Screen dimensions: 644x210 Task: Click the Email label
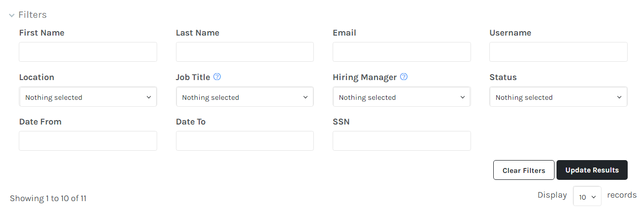(x=344, y=33)
